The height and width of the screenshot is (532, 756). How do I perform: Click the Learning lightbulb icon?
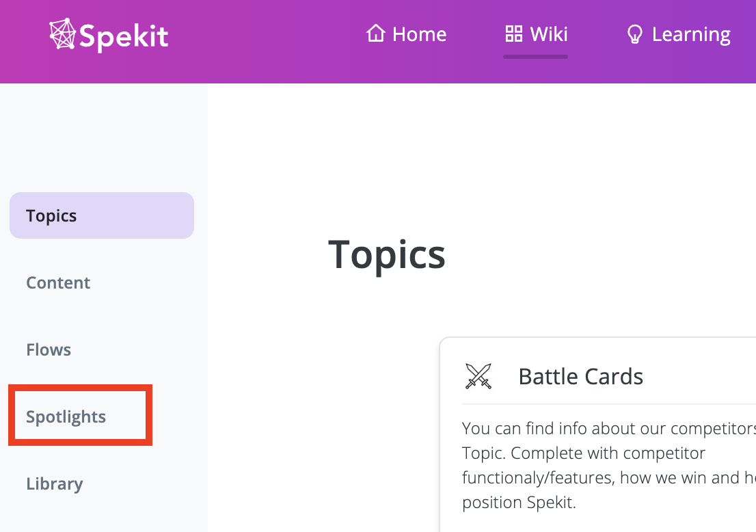coord(634,34)
